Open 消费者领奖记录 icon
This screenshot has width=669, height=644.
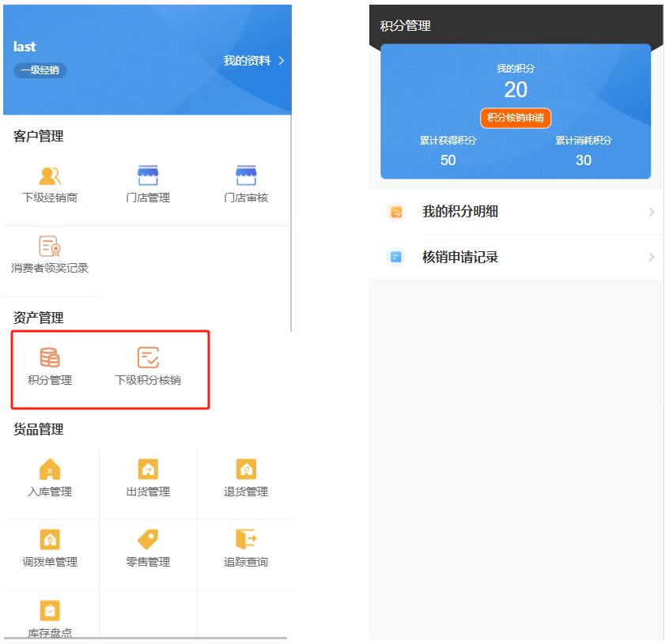click(50, 247)
